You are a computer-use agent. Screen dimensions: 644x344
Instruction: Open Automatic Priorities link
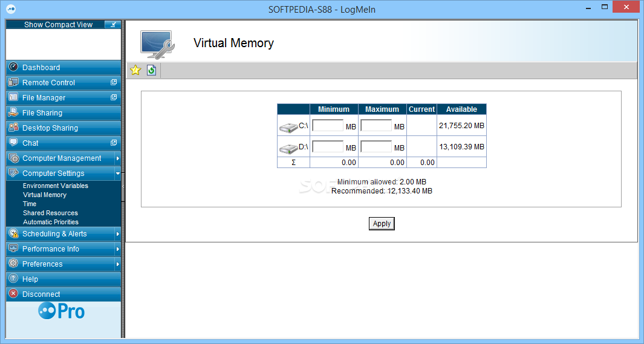pyautogui.click(x=51, y=222)
